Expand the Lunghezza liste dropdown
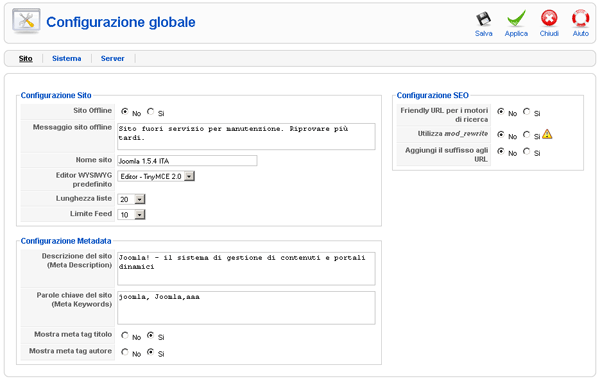The width and height of the screenshot is (600, 379). pyautogui.click(x=131, y=199)
